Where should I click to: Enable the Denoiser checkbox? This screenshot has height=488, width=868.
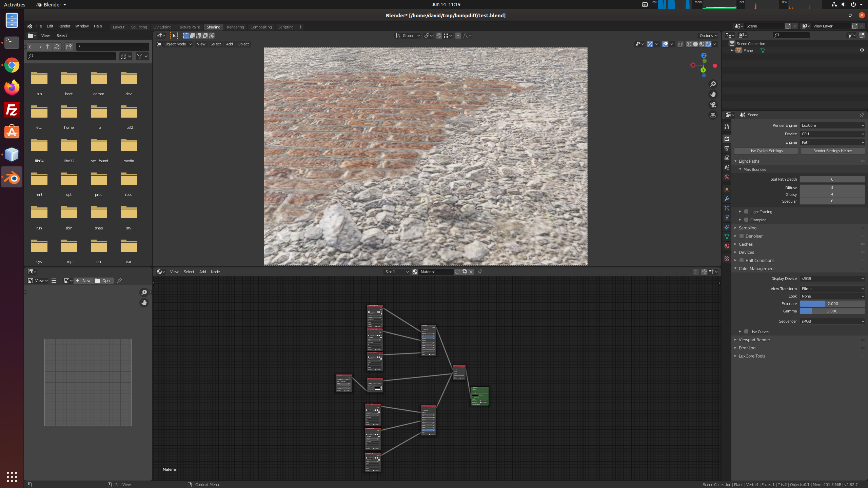click(742, 236)
